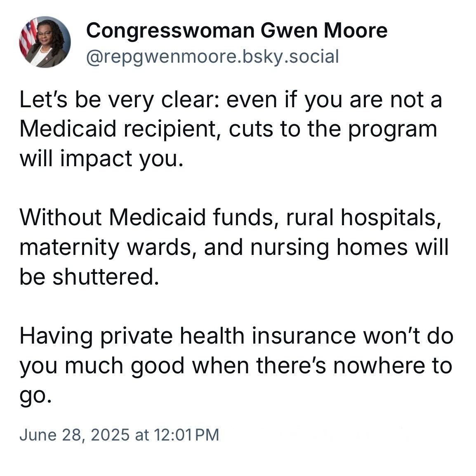Click the paragraph beginning "Without Medicaid funds"
The height and width of the screenshot is (476, 476).
pyautogui.click(x=234, y=247)
